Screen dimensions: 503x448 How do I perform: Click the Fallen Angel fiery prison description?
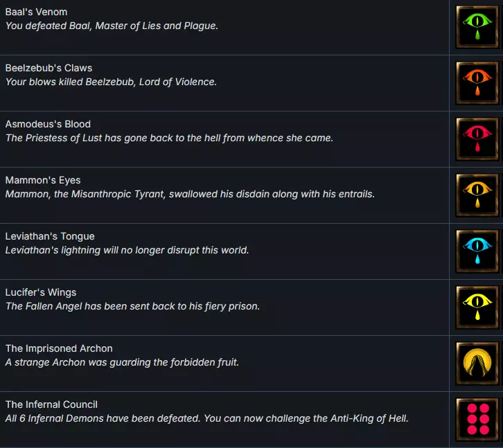[132, 307]
